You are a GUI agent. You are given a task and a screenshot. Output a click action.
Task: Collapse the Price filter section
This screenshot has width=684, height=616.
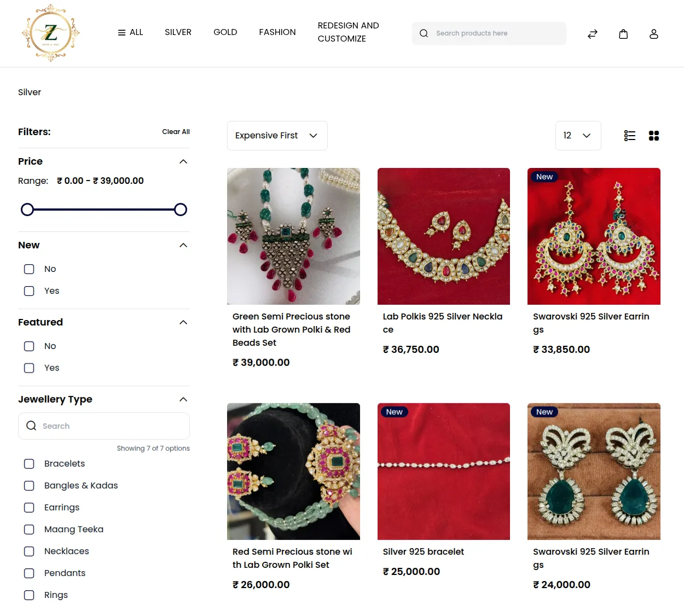coord(183,161)
